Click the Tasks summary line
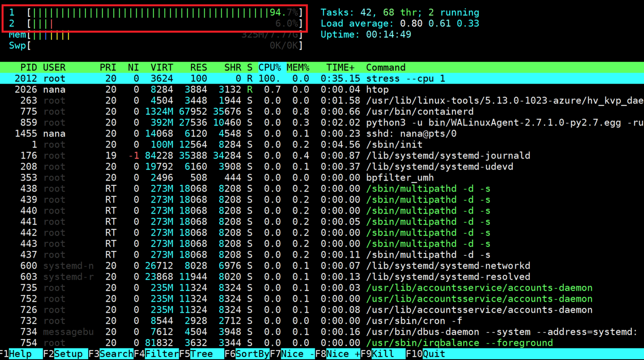The image size is (644, 360). [400, 12]
